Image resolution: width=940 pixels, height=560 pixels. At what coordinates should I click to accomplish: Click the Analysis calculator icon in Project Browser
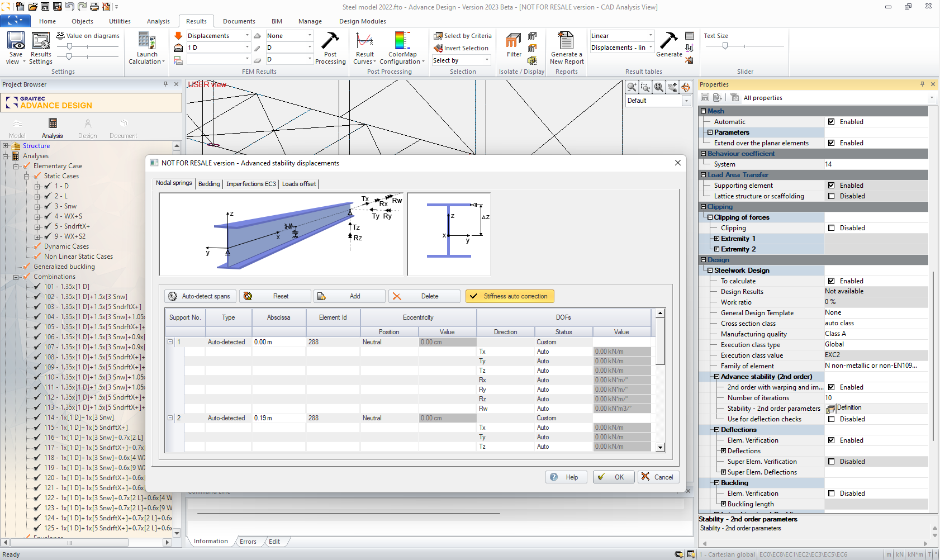[53, 124]
